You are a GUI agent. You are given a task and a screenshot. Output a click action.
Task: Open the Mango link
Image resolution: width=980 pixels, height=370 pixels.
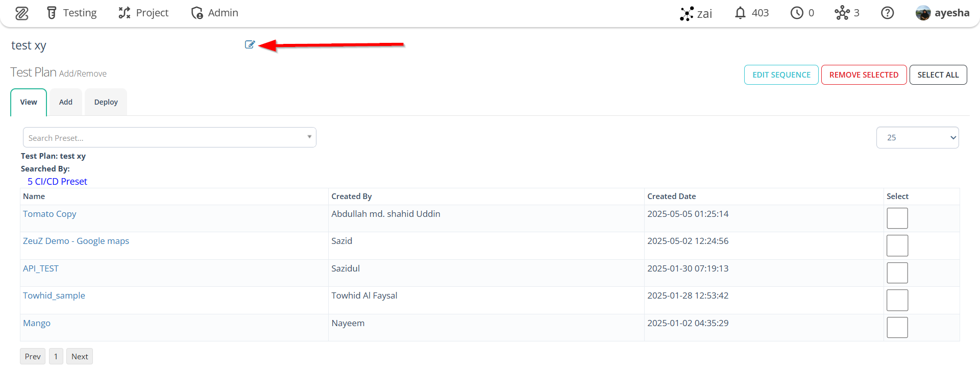(37, 323)
